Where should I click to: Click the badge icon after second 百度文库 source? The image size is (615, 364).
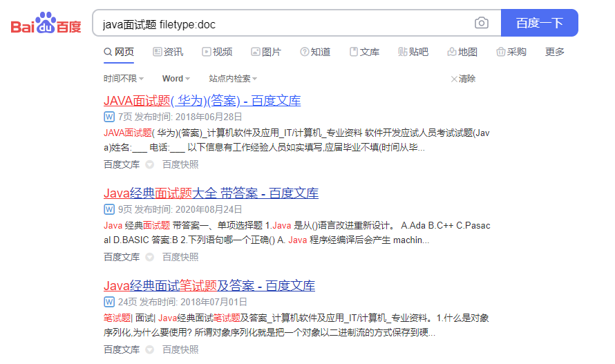click(149, 258)
